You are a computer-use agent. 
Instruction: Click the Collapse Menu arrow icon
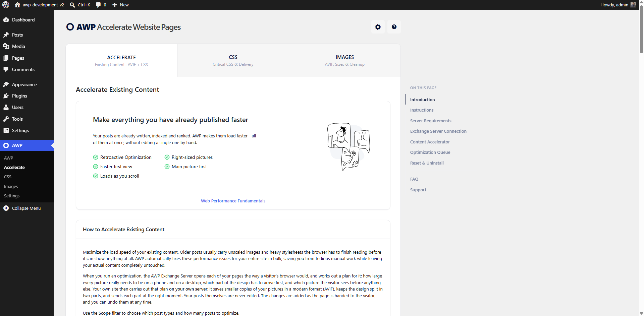6,208
